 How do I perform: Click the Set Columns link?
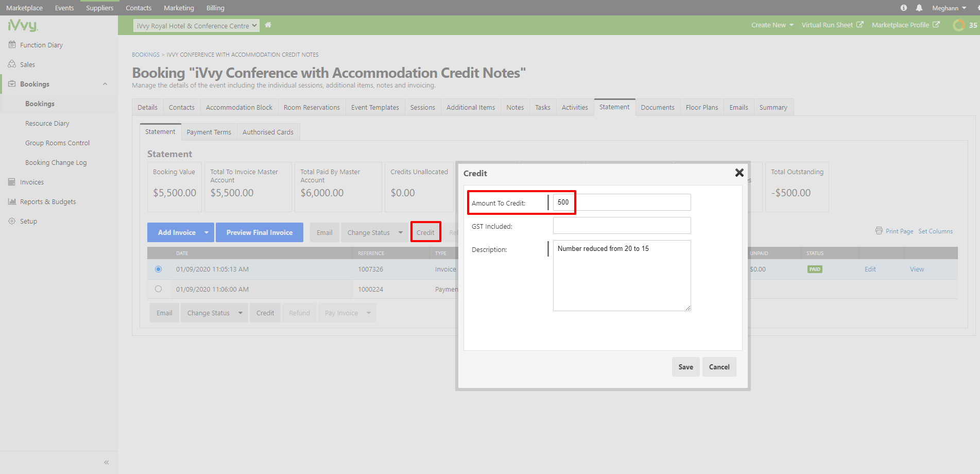pos(935,231)
